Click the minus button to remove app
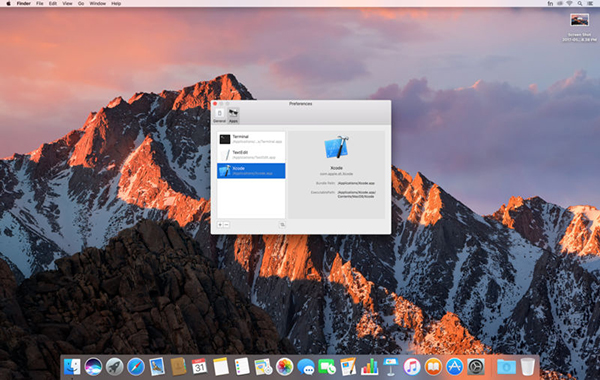 [227, 225]
